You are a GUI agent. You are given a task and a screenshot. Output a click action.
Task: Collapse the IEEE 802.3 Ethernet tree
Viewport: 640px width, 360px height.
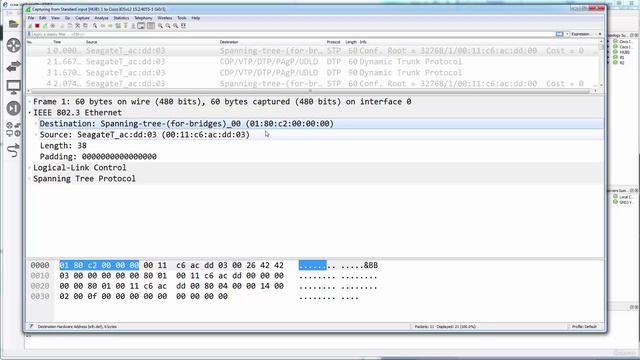tap(29, 113)
